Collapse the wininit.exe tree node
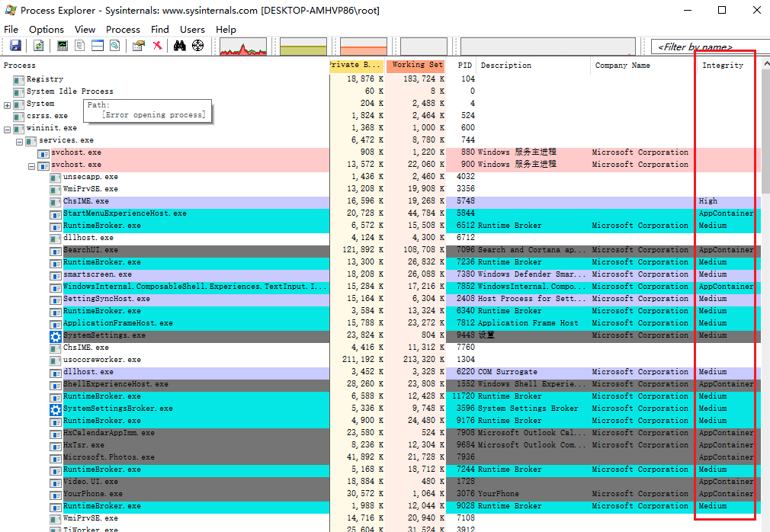 pos(7,130)
